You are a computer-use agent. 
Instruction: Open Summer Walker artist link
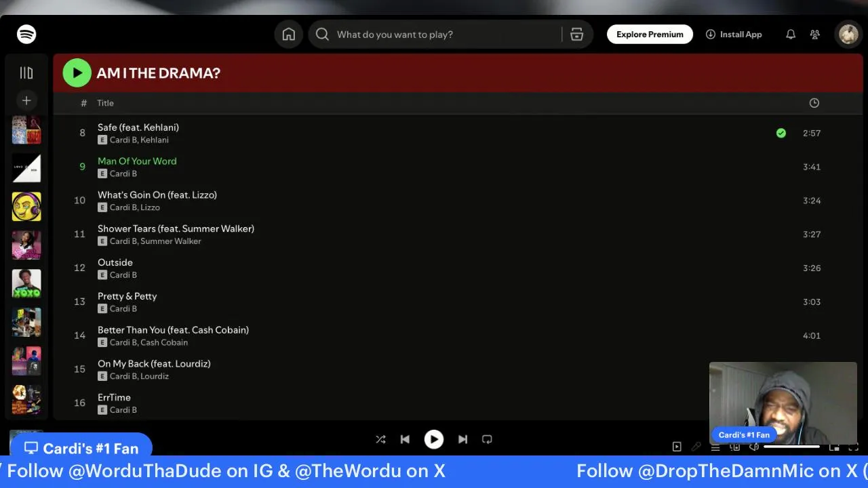pyautogui.click(x=171, y=241)
